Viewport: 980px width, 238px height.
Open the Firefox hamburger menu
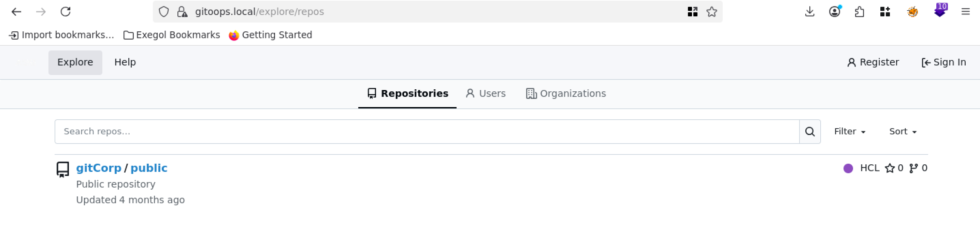point(965,12)
